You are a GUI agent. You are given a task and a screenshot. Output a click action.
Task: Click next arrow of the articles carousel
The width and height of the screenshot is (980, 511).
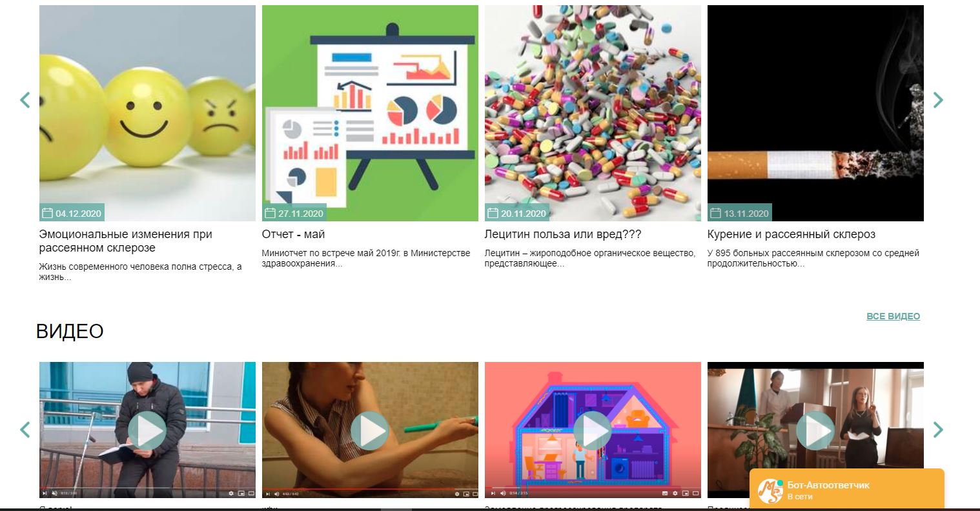938,100
